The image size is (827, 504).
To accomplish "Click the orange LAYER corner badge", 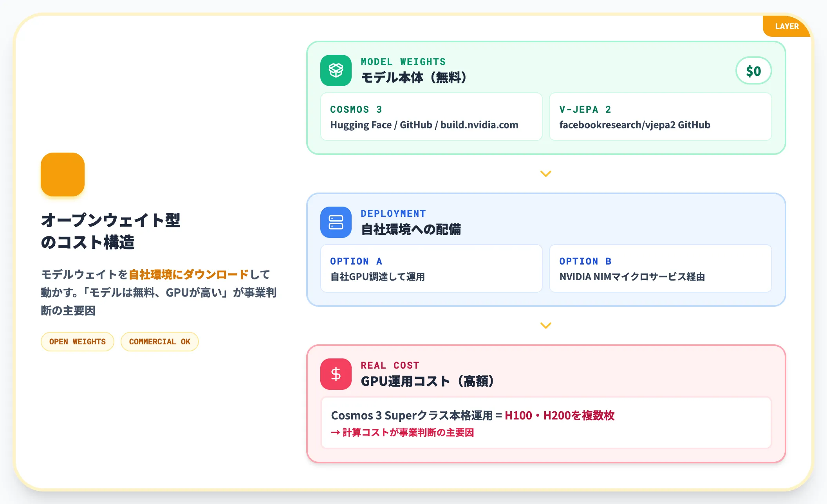I will [x=787, y=26].
